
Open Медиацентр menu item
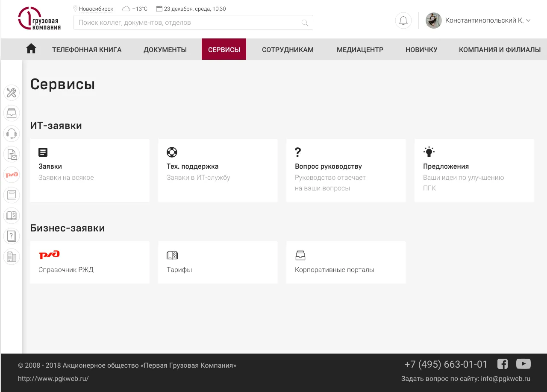[x=360, y=50]
